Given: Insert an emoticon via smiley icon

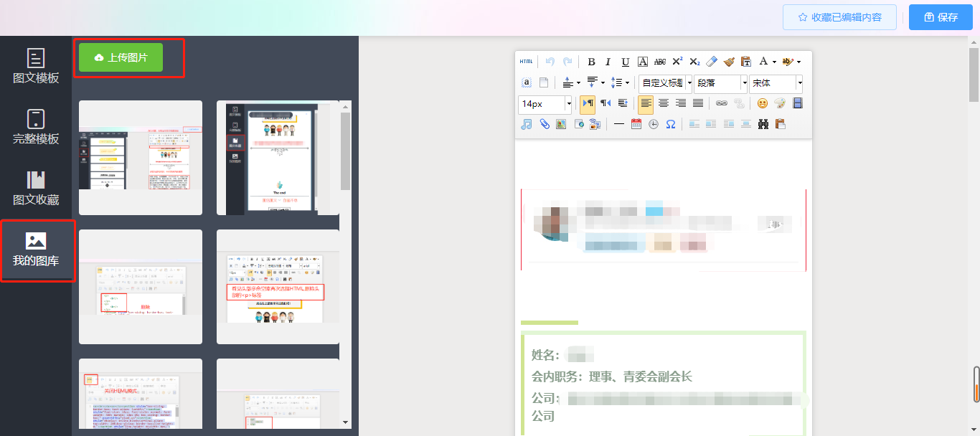Looking at the screenshot, I should 763,103.
